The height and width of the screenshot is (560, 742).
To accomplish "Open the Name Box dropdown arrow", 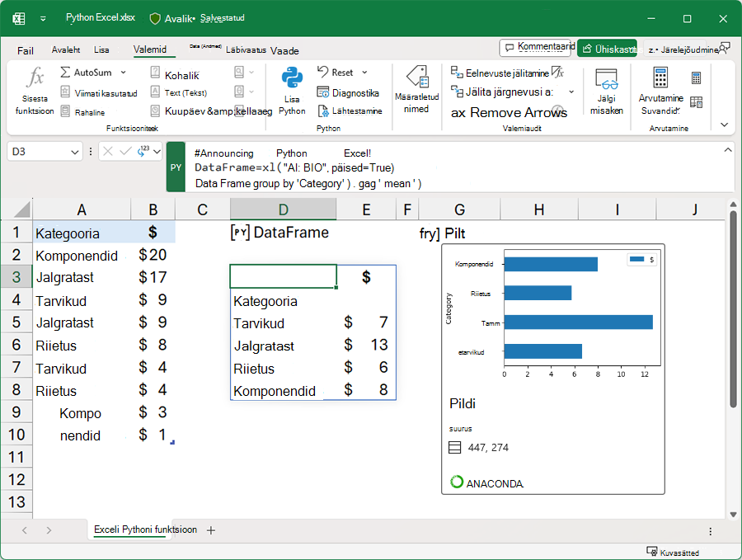I will pos(75,152).
